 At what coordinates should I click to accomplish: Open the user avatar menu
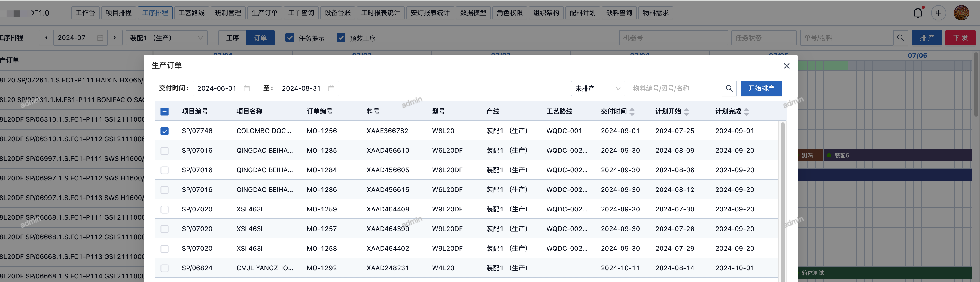tap(961, 13)
